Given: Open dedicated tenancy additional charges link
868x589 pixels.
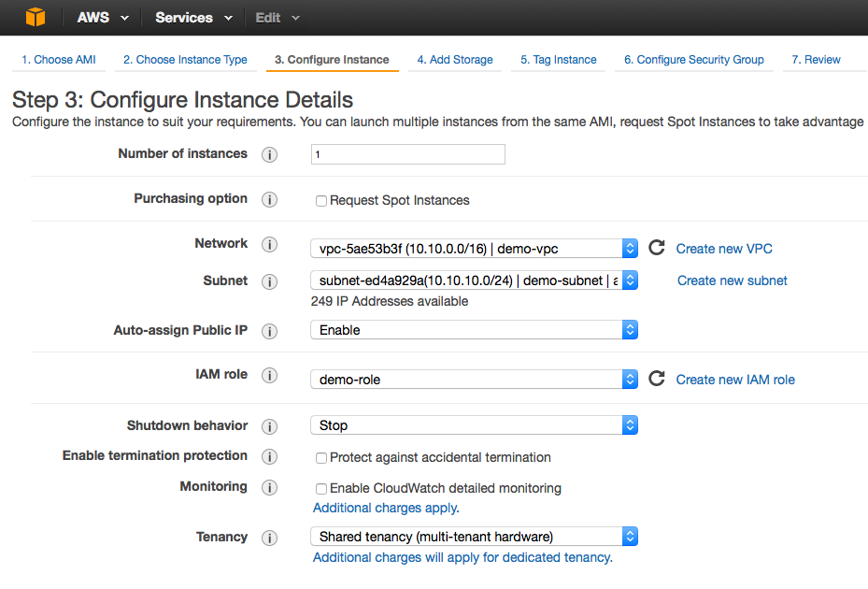Looking at the screenshot, I should pyautogui.click(x=462, y=557).
